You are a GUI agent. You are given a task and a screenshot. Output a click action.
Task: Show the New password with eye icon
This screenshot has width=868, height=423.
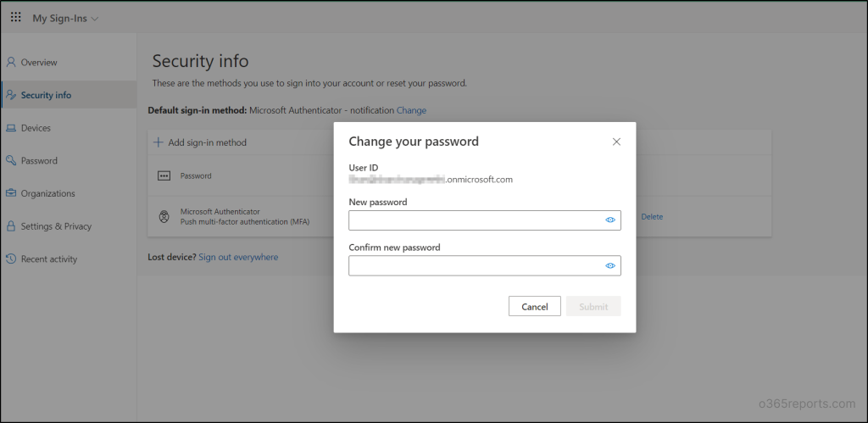coord(610,220)
